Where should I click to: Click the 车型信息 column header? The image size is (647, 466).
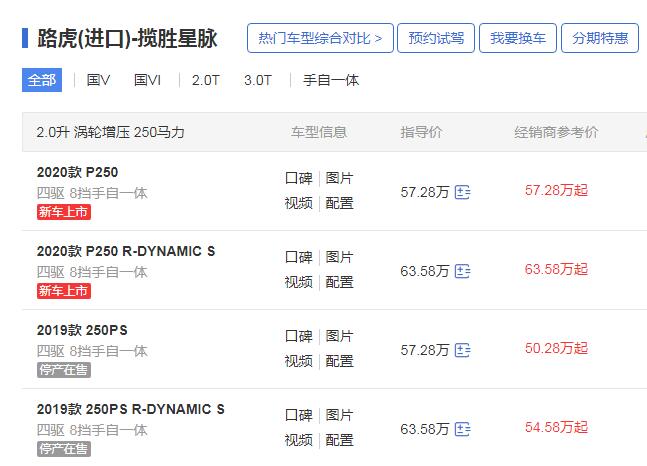pyautogui.click(x=319, y=132)
